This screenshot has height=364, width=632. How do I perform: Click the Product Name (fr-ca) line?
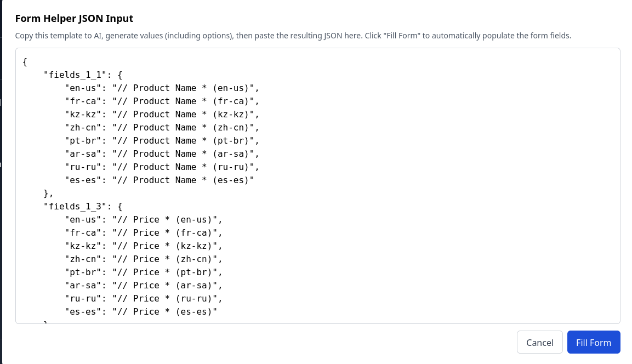[x=161, y=101]
